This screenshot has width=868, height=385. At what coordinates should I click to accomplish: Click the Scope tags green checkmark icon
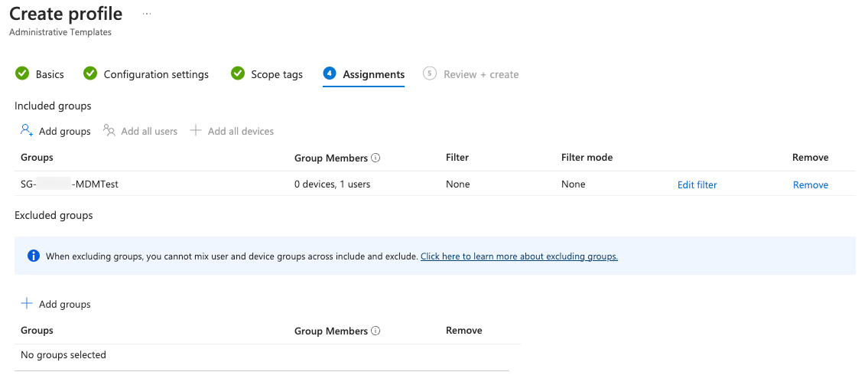point(238,73)
